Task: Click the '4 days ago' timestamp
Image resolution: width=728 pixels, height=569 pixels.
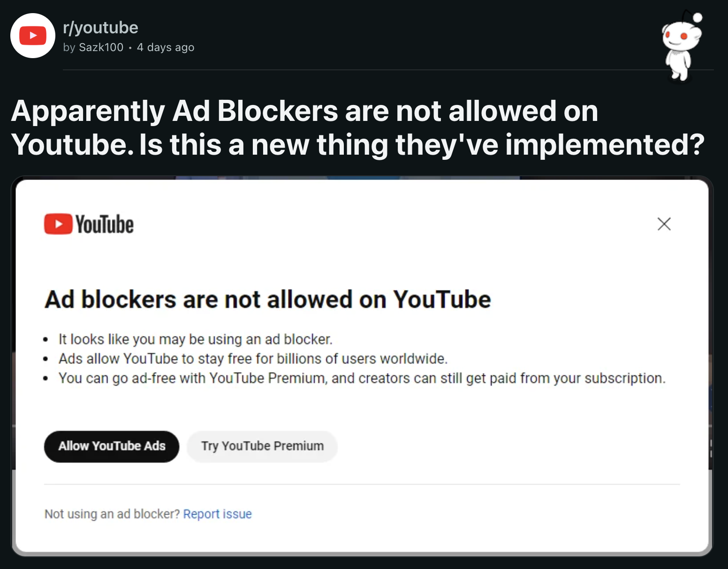Action: [x=166, y=47]
